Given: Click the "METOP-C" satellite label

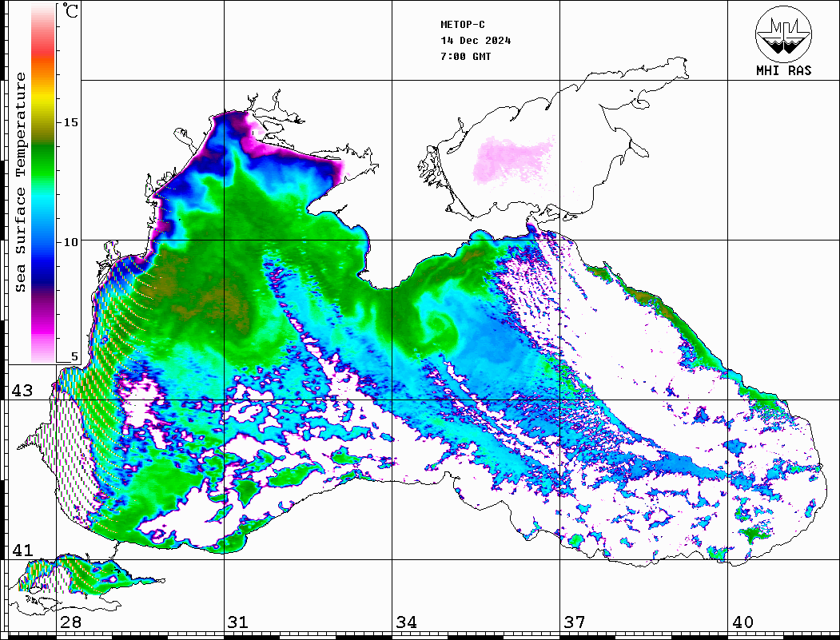Looking at the screenshot, I should [463, 25].
